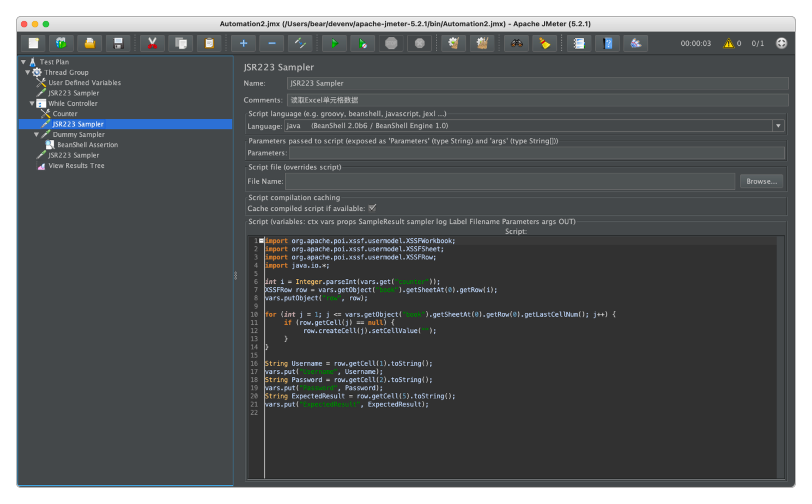The width and height of the screenshot is (812, 504).
Task: Click the Name input field
Action: pos(537,83)
